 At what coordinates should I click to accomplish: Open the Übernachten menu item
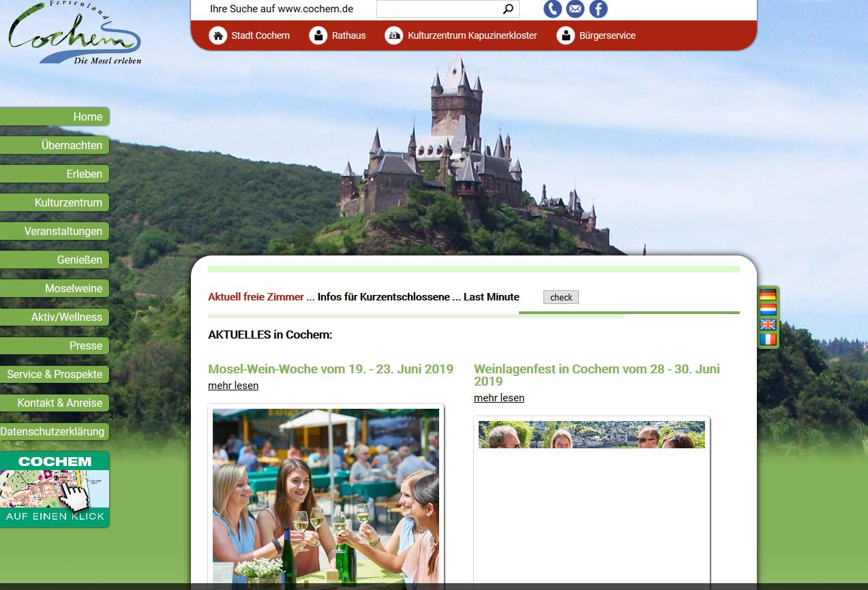pos(55,145)
